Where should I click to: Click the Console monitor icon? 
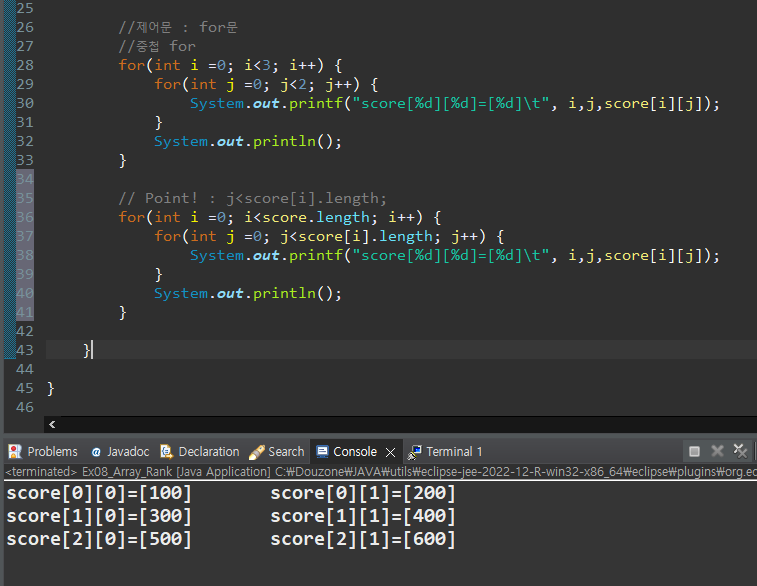[322, 451]
